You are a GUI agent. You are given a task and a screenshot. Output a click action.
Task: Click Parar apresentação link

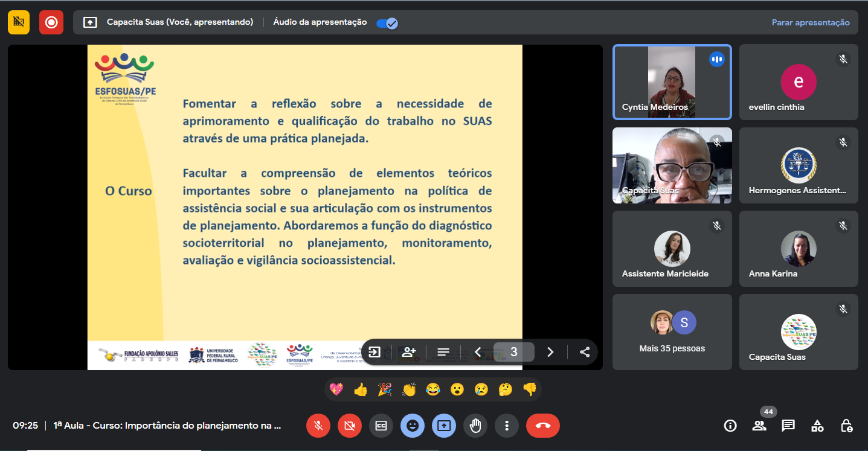pyautogui.click(x=810, y=22)
